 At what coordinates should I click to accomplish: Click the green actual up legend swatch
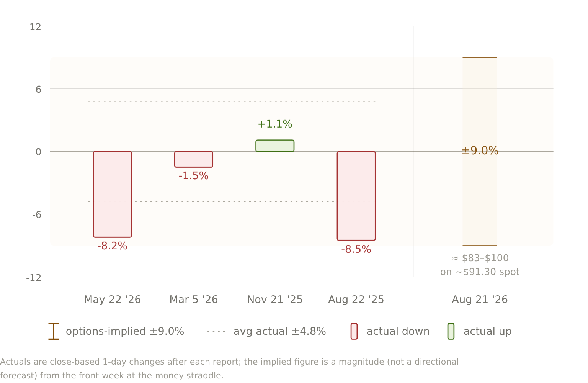[x=451, y=331]
